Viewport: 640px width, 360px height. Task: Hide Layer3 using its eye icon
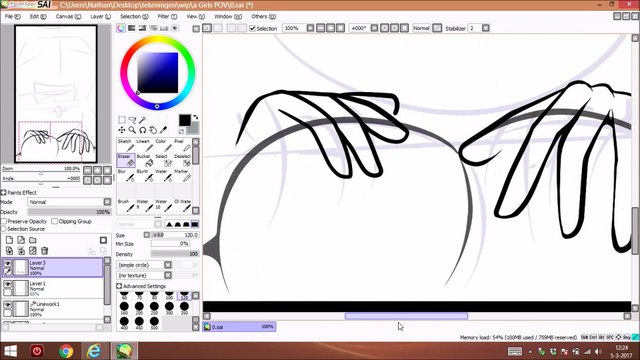coord(7,264)
